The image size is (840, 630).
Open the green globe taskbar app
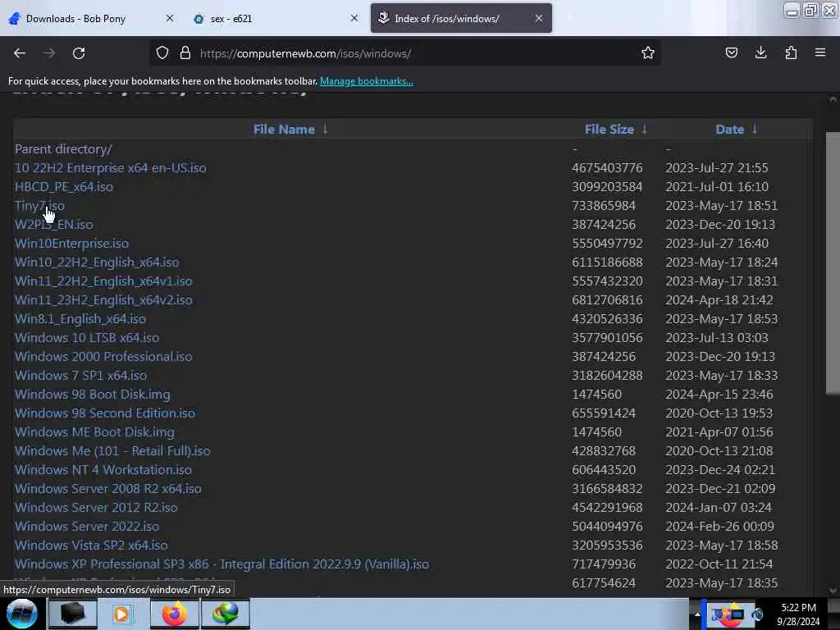tap(225, 614)
